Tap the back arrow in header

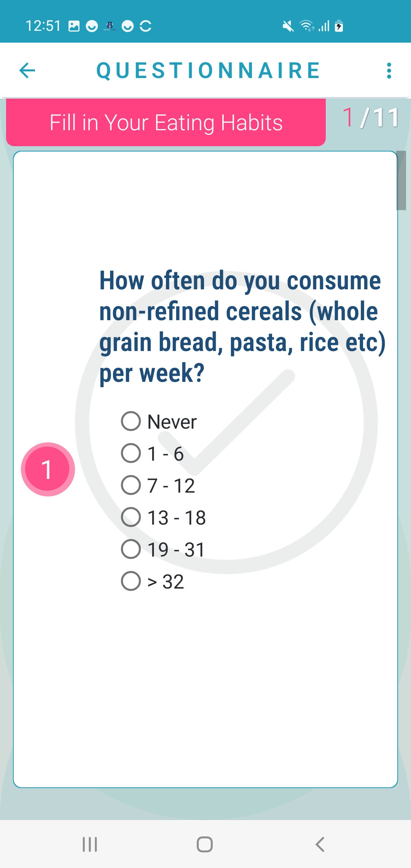coord(27,70)
